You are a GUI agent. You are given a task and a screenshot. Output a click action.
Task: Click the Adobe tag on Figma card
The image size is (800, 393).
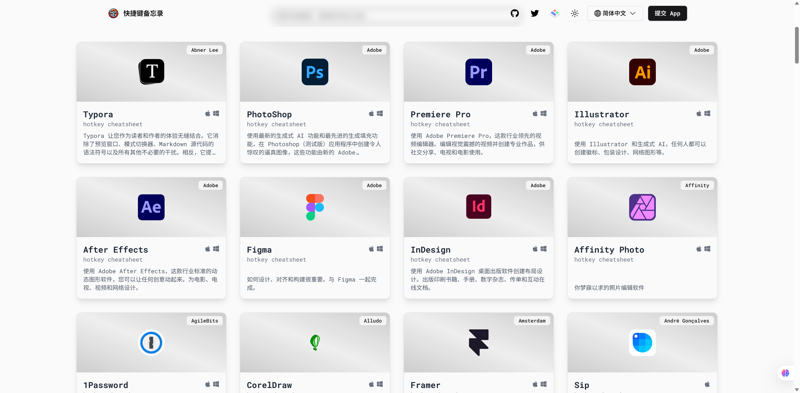[374, 185]
